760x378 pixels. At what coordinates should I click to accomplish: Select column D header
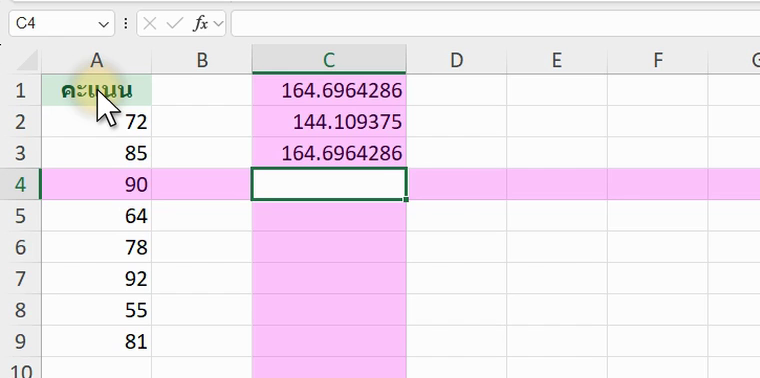point(457,60)
